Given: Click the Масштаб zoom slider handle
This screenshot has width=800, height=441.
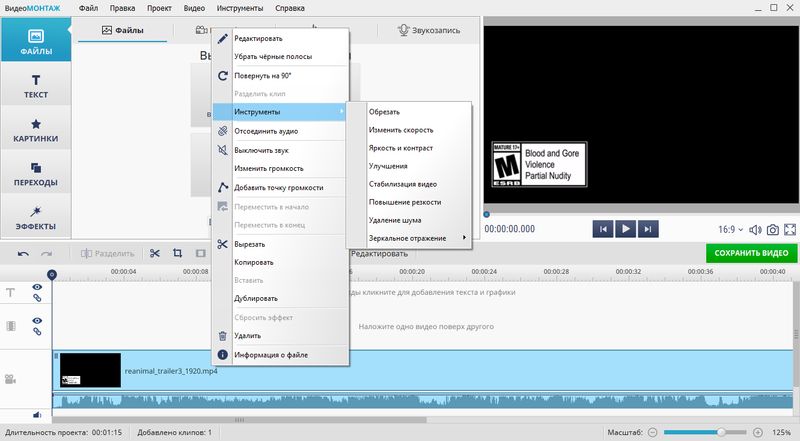Looking at the screenshot, I should [x=720, y=432].
